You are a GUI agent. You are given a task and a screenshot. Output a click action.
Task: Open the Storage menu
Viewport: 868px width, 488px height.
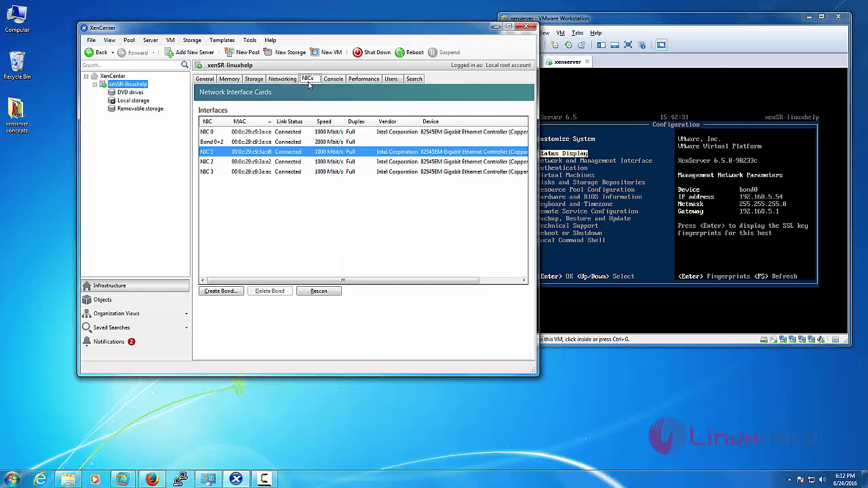192,40
